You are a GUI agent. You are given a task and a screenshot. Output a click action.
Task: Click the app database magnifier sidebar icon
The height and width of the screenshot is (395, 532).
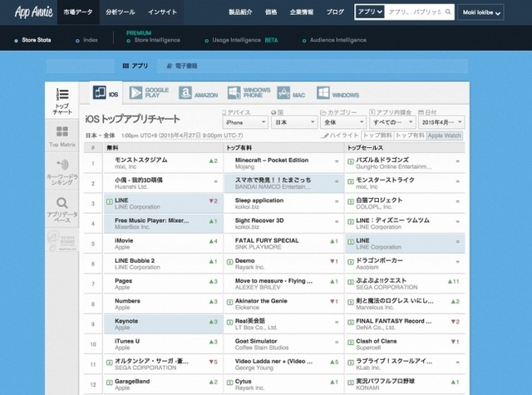62,203
